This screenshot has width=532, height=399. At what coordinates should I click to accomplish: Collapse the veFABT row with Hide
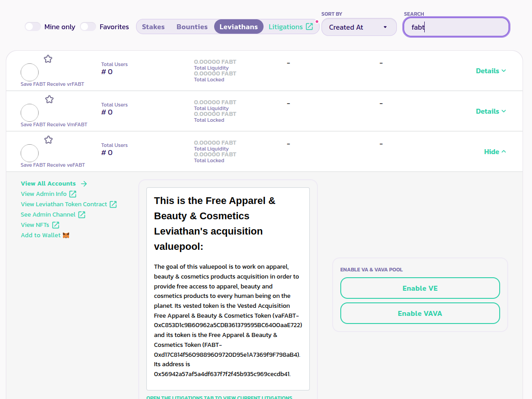(x=495, y=152)
